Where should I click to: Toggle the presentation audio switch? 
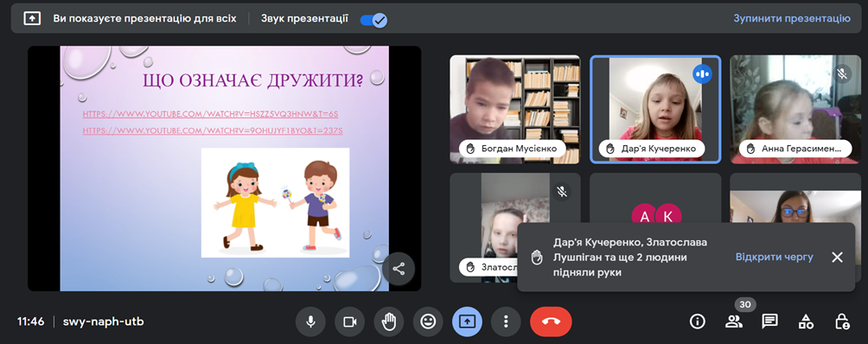pos(373,20)
